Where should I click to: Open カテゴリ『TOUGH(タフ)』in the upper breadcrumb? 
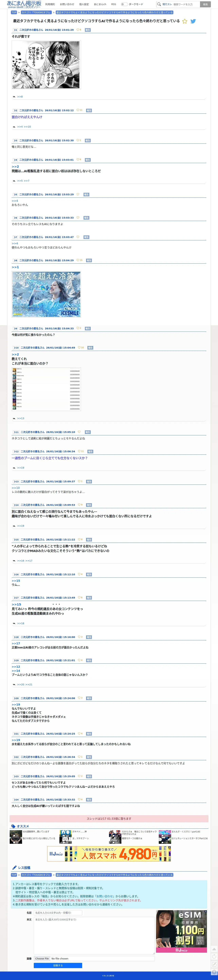click(x=36, y=13)
